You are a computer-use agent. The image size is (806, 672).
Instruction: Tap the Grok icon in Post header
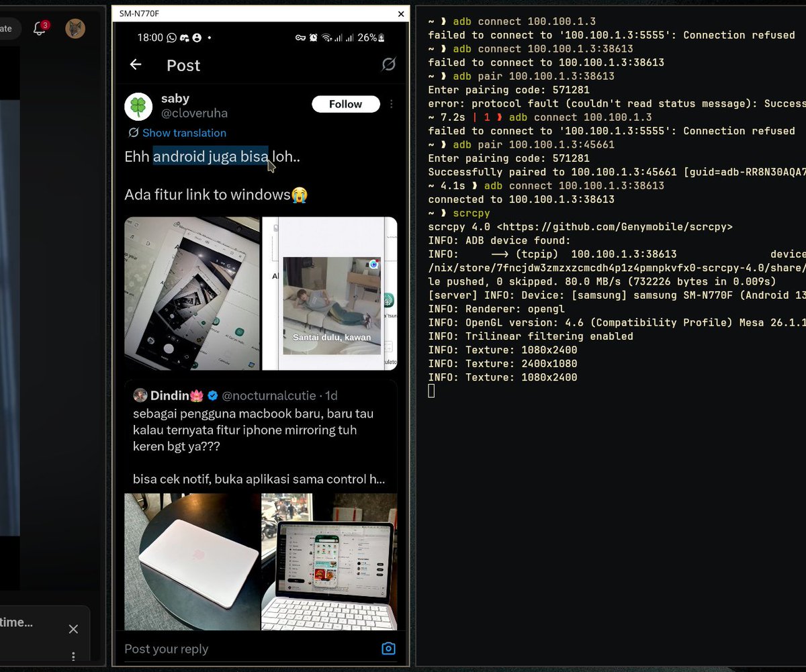tap(388, 64)
